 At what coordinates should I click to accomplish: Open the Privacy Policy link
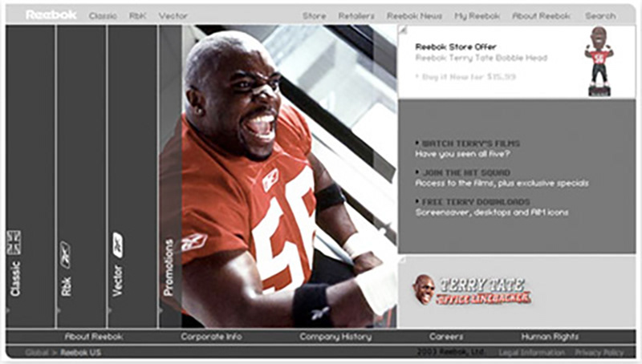click(x=599, y=352)
